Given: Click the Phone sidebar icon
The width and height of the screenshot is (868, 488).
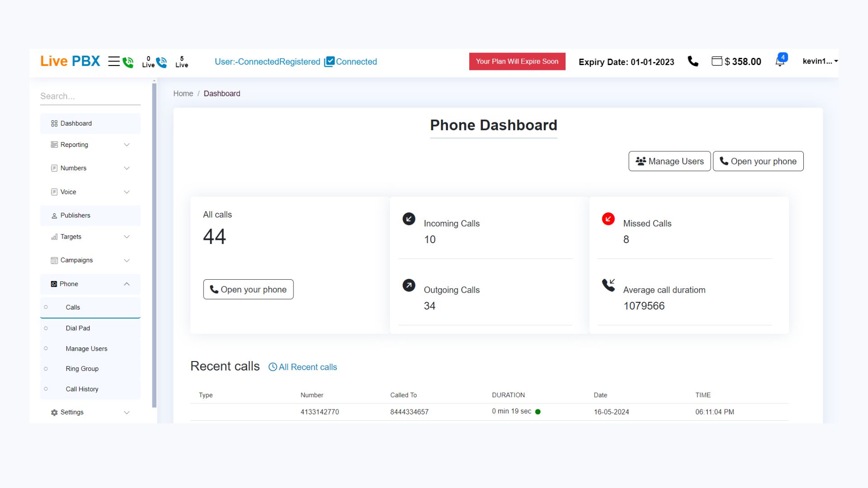Looking at the screenshot, I should click(x=54, y=284).
